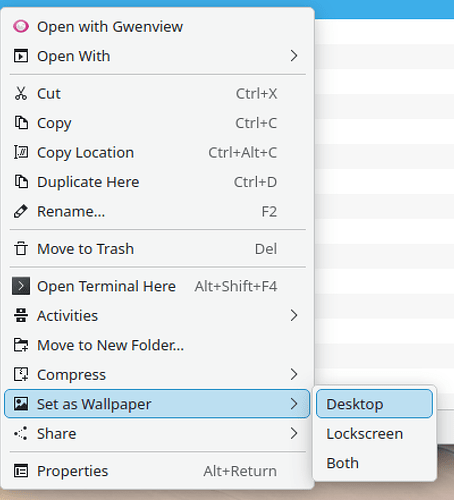Screen dimensions: 454x500
Task: Expand the Open With submenu arrow
Action: [x=293, y=56]
